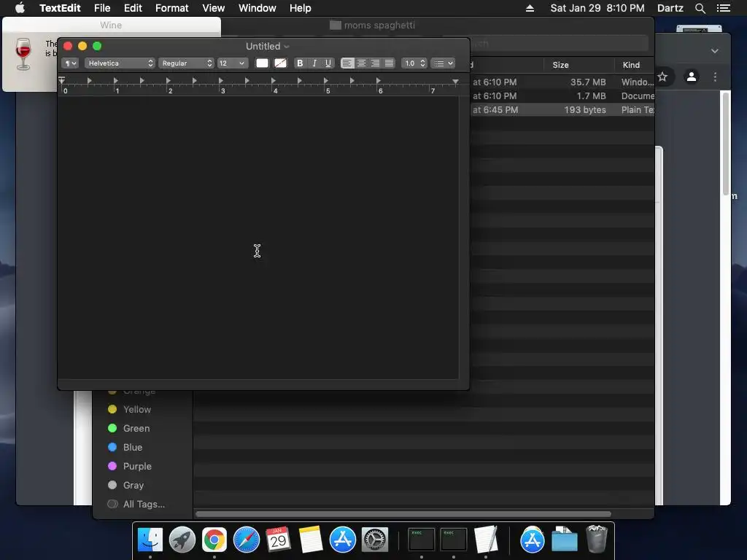Click the Dartz user name in menu bar
The image size is (747, 560).
[670, 8]
